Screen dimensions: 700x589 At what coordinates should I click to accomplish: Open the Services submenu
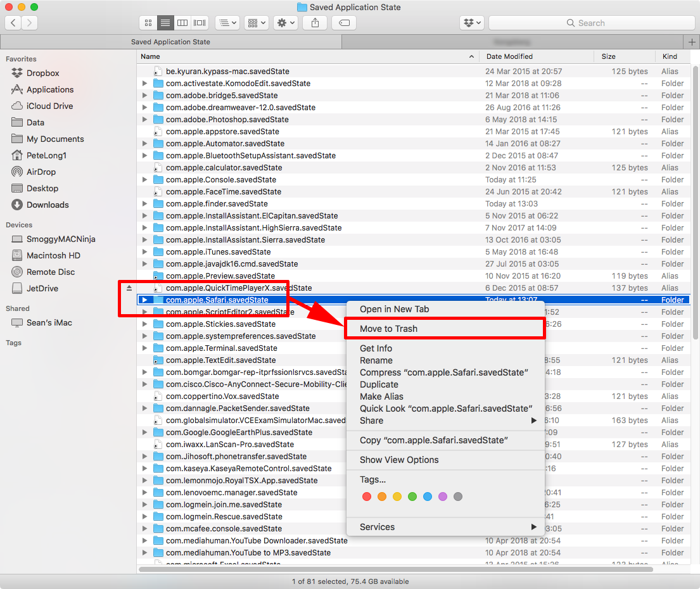pos(445,527)
